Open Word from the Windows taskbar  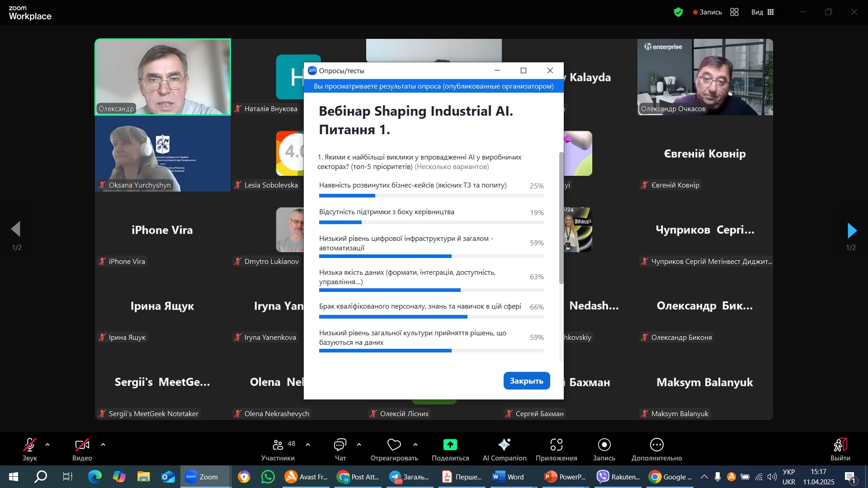509,477
